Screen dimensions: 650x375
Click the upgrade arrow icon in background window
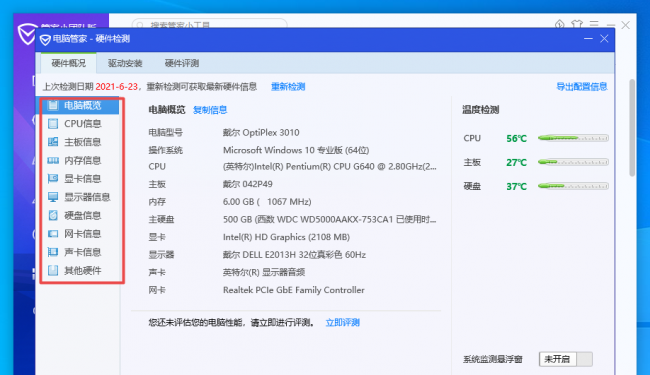click(560, 24)
